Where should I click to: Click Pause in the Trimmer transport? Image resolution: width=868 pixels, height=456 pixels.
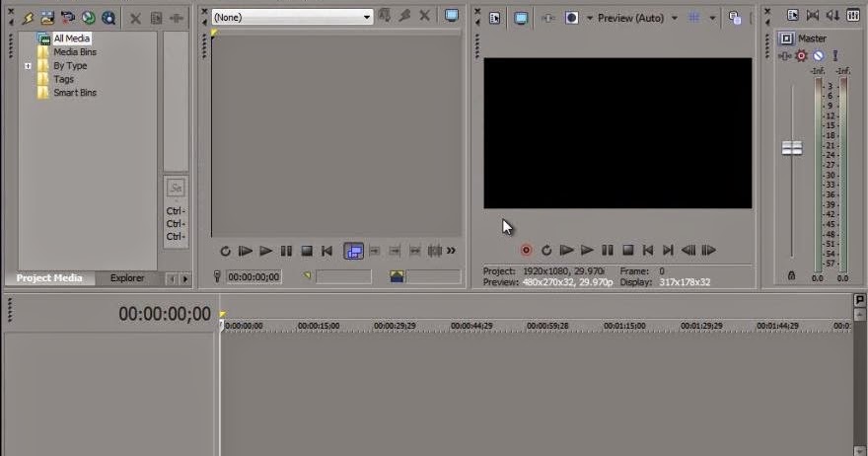click(286, 251)
